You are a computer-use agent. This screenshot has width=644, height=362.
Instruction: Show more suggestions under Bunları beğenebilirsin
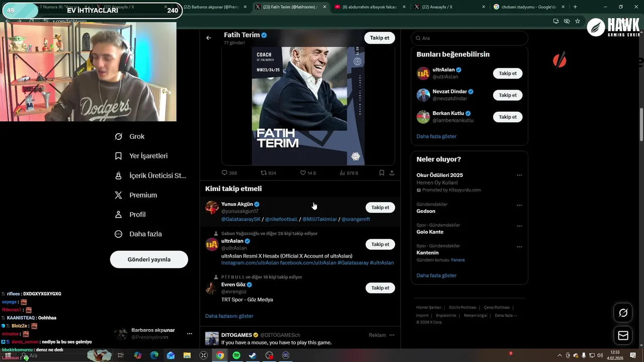coord(436,136)
